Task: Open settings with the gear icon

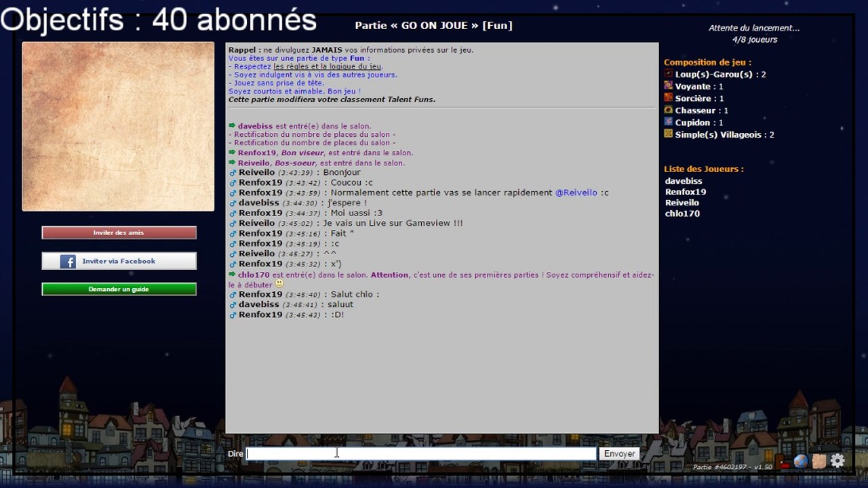Action: pos(837,461)
